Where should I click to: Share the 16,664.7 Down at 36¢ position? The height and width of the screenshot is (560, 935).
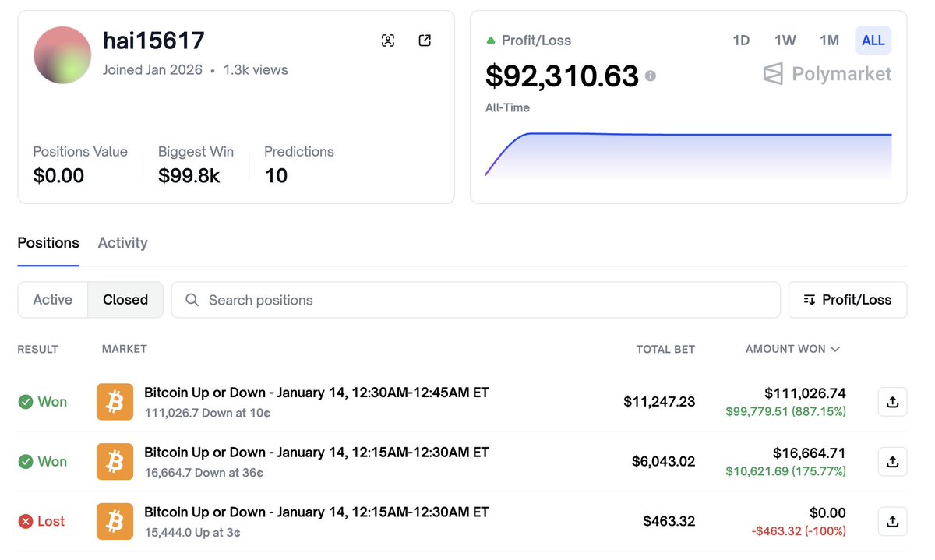click(892, 461)
